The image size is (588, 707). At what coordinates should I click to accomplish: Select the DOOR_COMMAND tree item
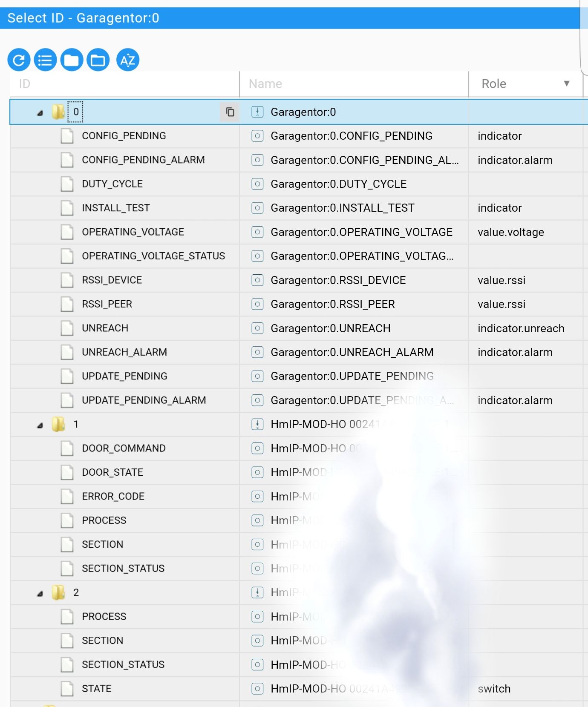(124, 448)
